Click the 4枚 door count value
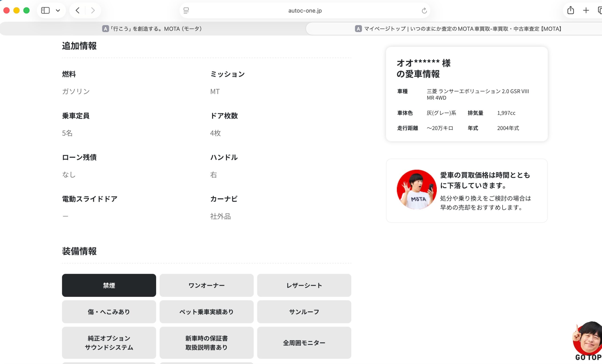Viewport: 602px width, 364px height. tap(215, 133)
